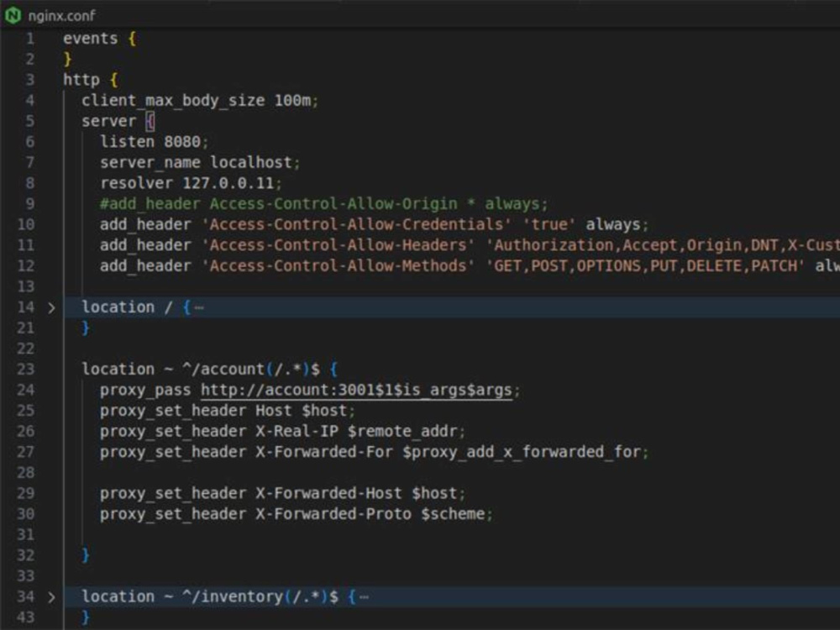The width and height of the screenshot is (840, 630).
Task: Click 'Access-Control-Allow-Headers' string
Action: point(338,245)
